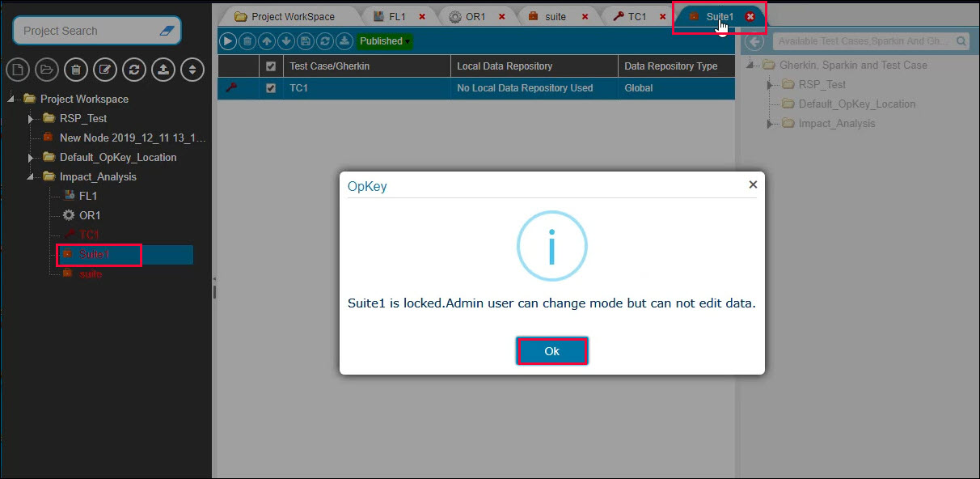980x479 pixels.
Task: Click the delete trash icon in the sidebar toolbar
Action: click(76, 70)
